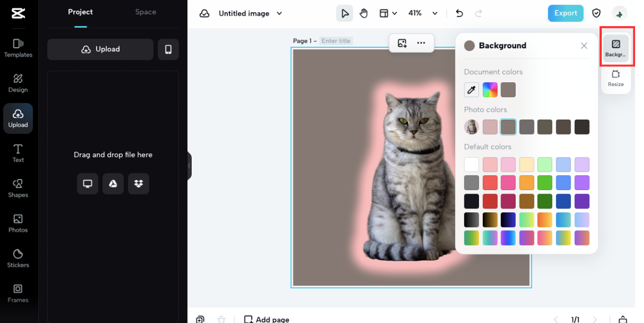Choose the dark blue default color swatch
Image resolution: width=644 pixels, height=323 pixels.
pyautogui.click(x=563, y=201)
